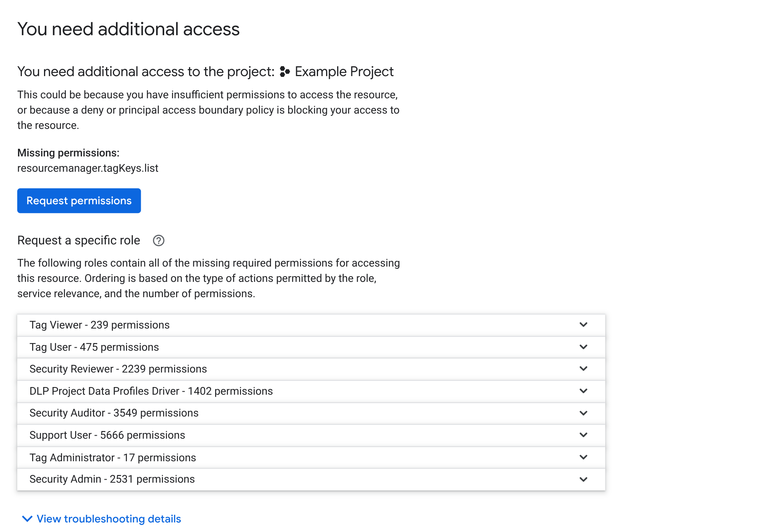
Task: Expand the Tag Viewer role chevron
Action: click(x=583, y=325)
